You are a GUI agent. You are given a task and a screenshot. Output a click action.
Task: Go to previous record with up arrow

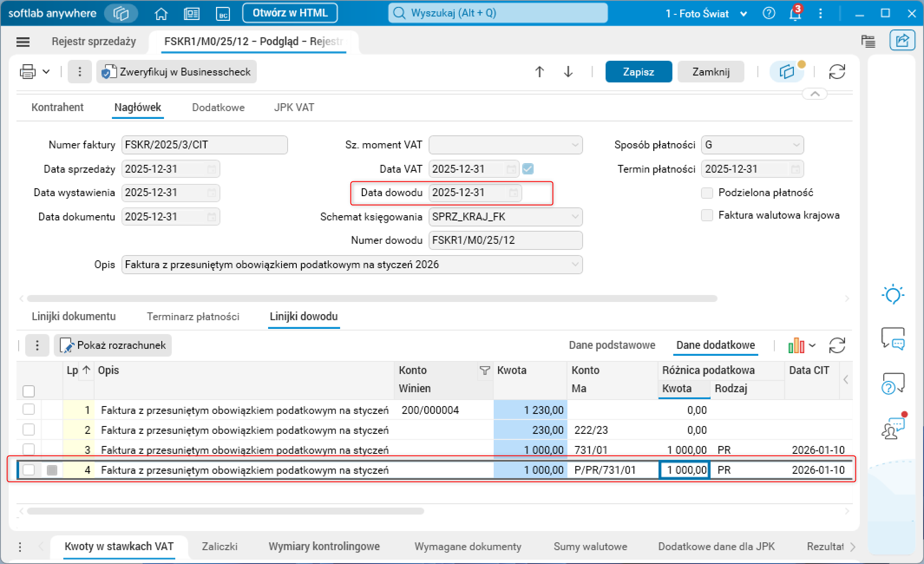539,72
